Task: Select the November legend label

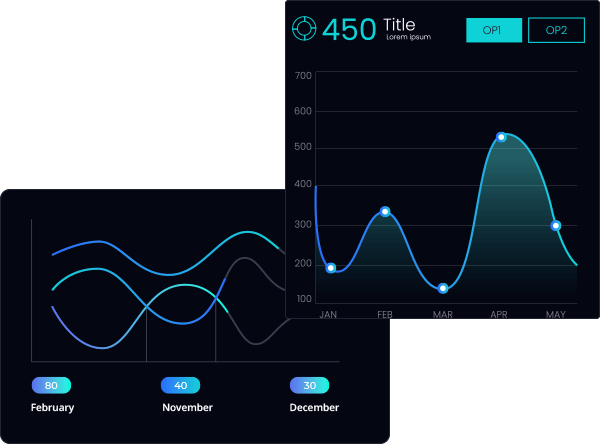Action: click(187, 408)
